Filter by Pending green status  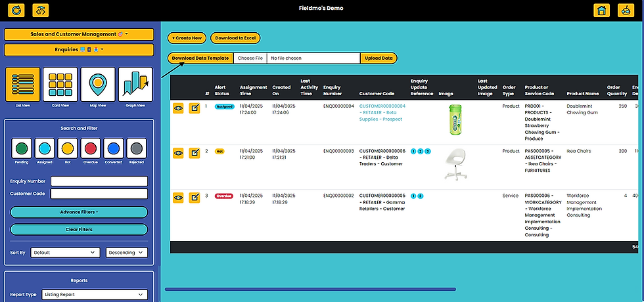(x=22, y=148)
